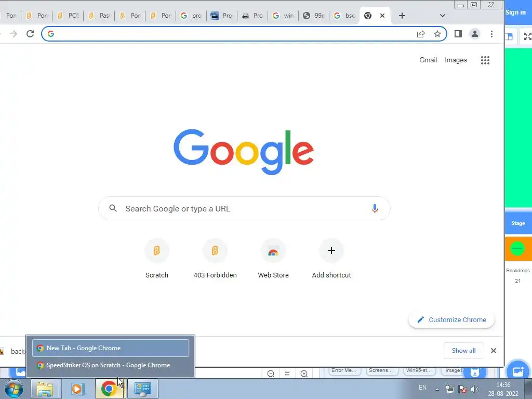Screen dimensions: 532x399
Task: Switch to the '99e' tab
Action: coord(314,16)
